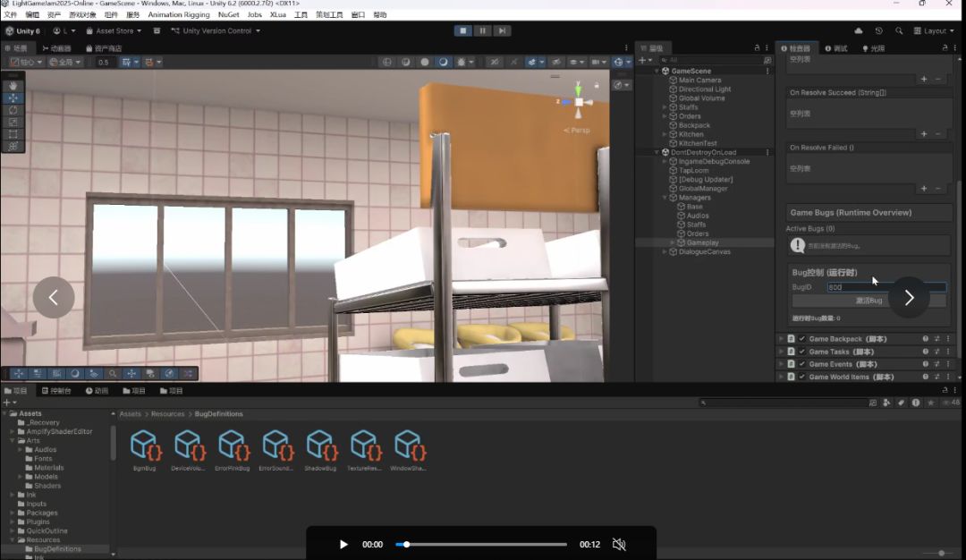Screen dimensions: 966x560
Task: Expand the Kitchen object in hierarchy
Action: (665, 134)
